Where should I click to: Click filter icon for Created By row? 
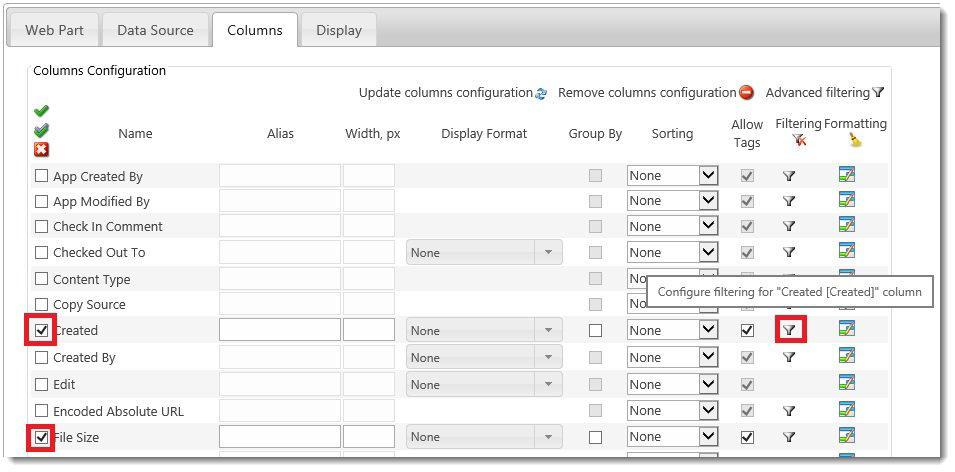(789, 358)
